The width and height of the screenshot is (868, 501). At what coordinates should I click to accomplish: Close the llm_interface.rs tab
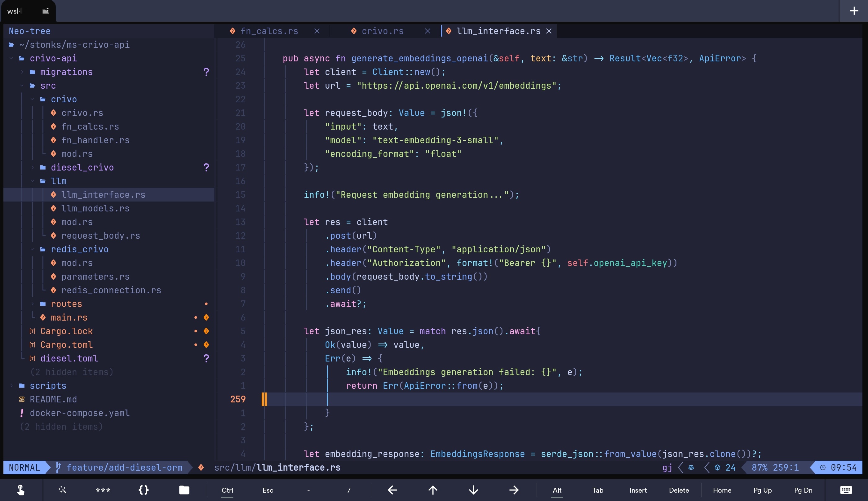pyautogui.click(x=549, y=31)
